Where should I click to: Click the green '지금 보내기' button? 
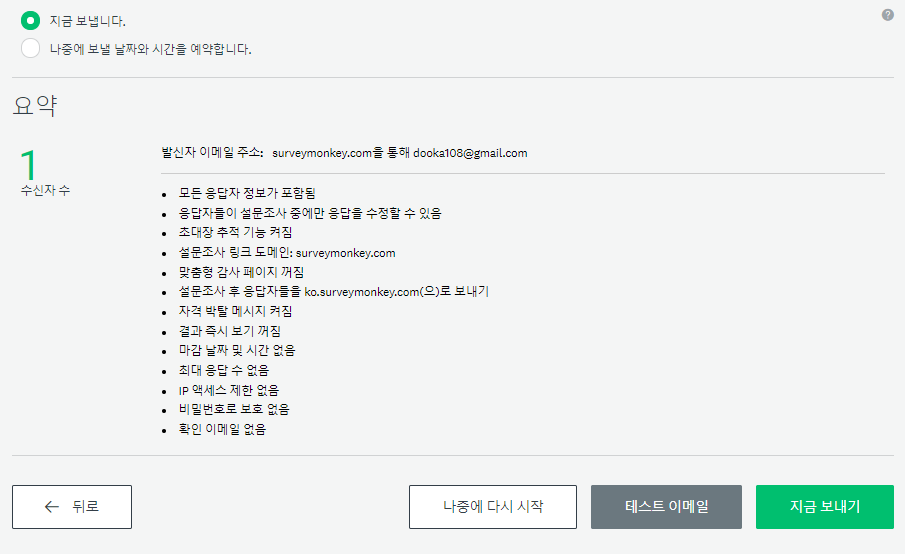[825, 507]
